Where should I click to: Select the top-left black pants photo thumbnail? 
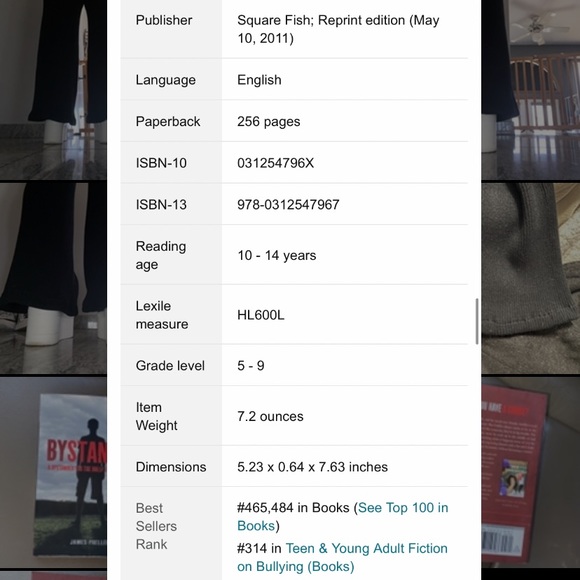53,90
